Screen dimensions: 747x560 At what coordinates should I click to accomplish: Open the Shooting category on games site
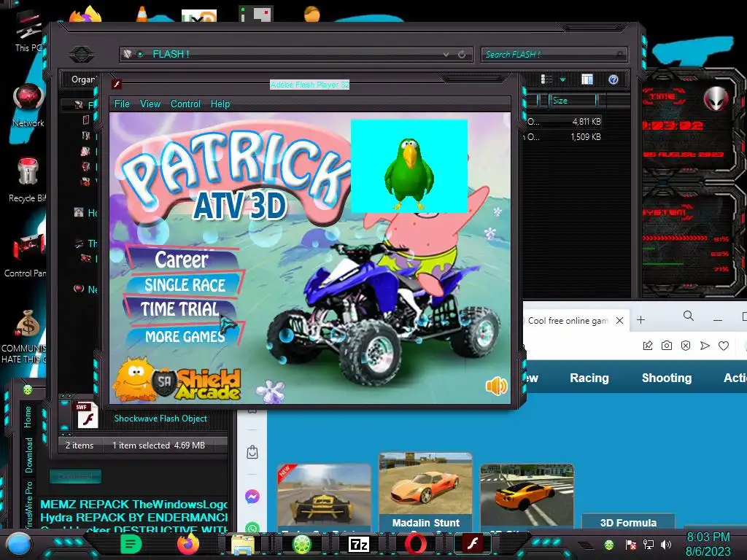pos(667,378)
